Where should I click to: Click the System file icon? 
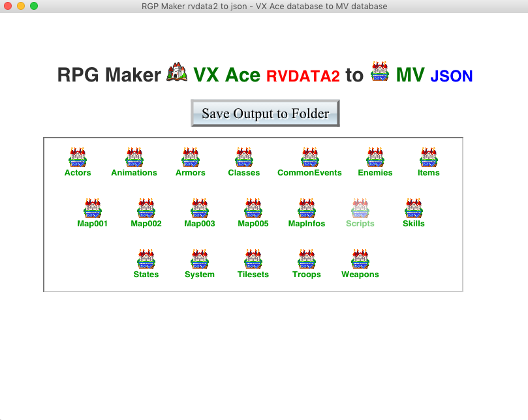click(x=200, y=260)
